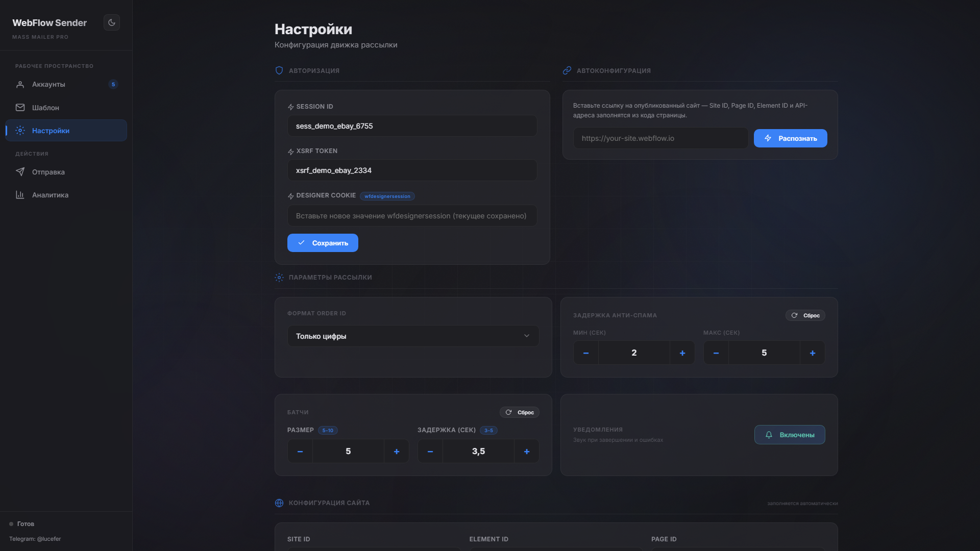Increase batch size with plus icon
The image size is (980, 551).
(396, 452)
